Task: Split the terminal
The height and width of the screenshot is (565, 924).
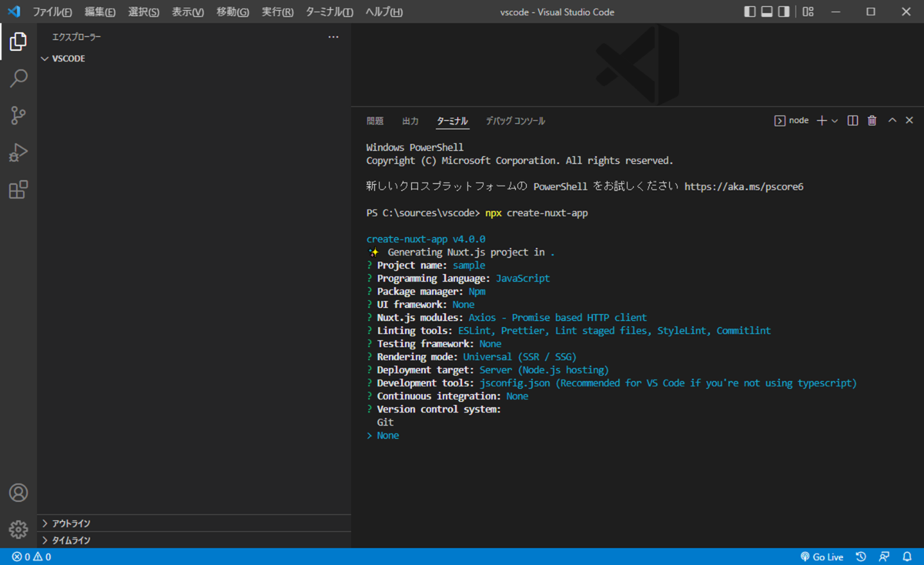Action: [x=852, y=121]
